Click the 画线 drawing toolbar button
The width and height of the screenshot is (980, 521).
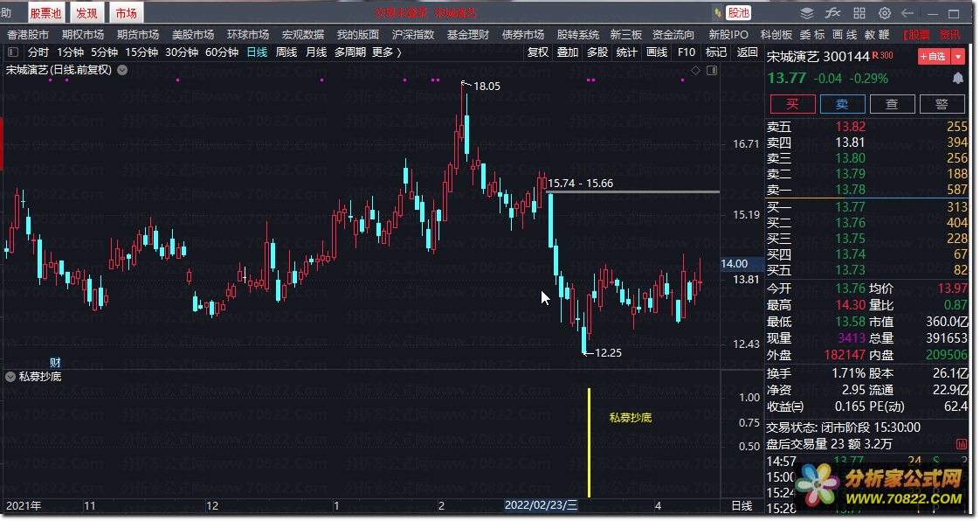(657, 52)
